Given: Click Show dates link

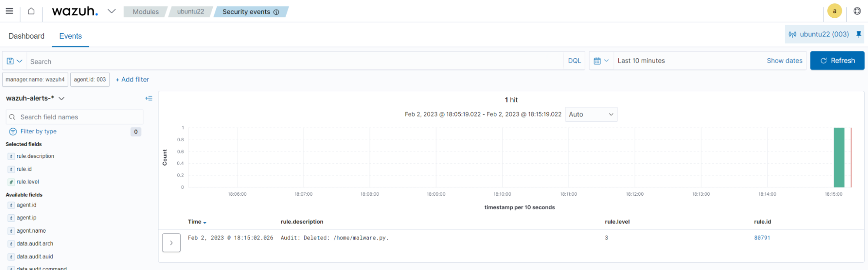Looking at the screenshot, I should tap(784, 61).
